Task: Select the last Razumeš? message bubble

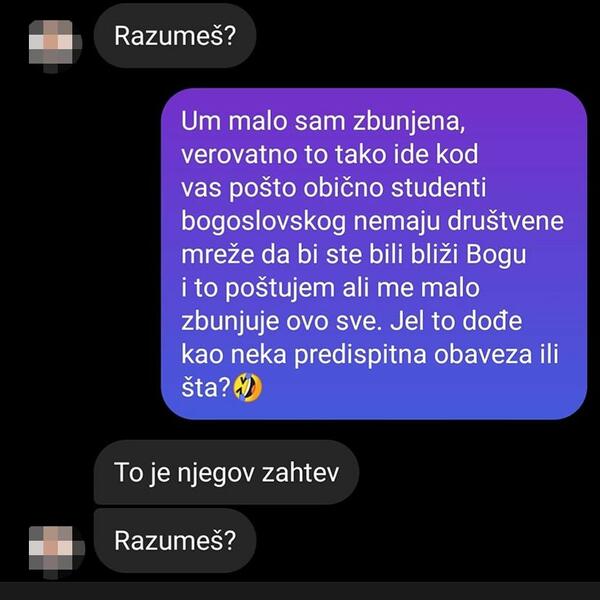Action: 175,540
